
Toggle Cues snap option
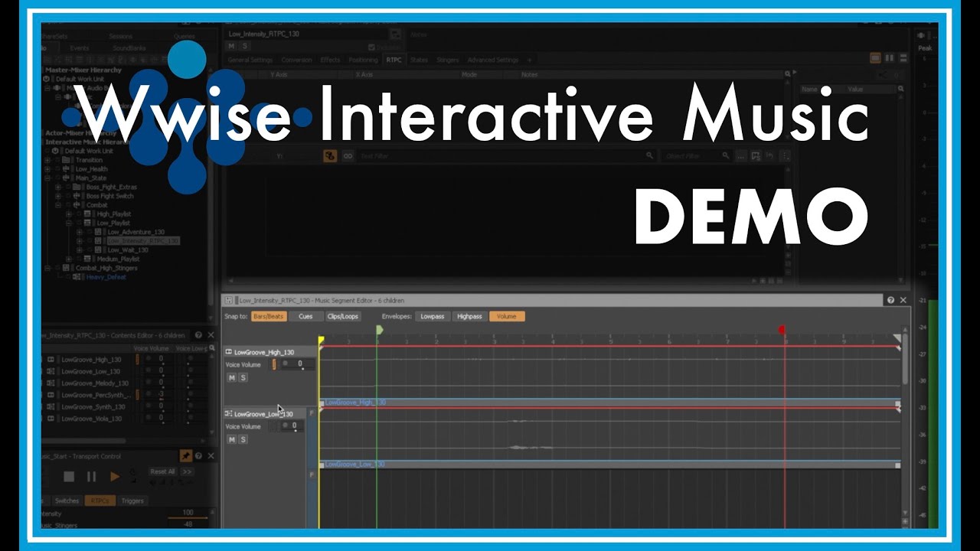pyautogui.click(x=305, y=316)
